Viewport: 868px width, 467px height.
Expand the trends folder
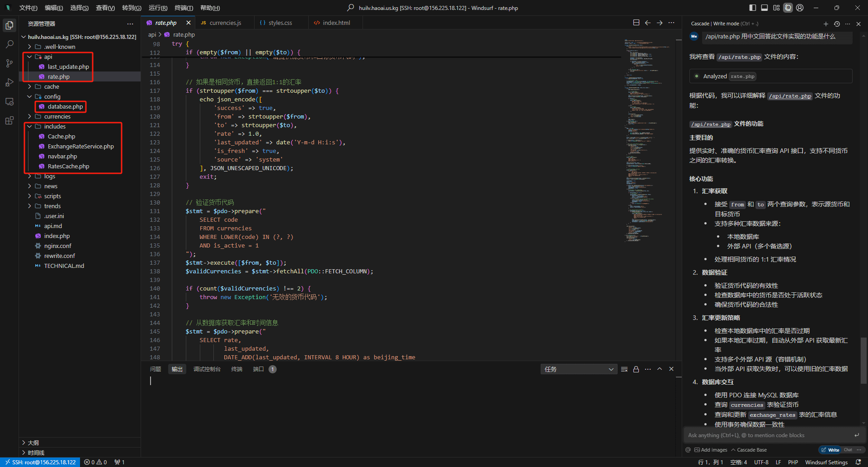(x=29, y=206)
